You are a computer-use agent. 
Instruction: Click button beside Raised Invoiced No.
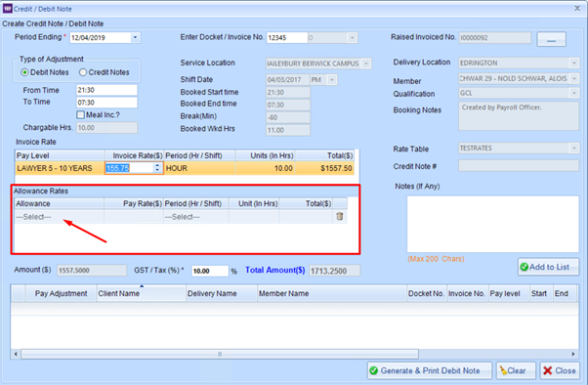pyautogui.click(x=551, y=39)
